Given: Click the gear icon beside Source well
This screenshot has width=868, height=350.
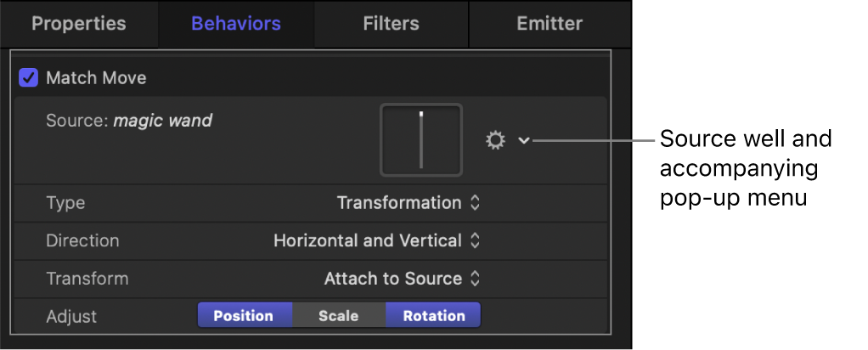Looking at the screenshot, I should (495, 140).
